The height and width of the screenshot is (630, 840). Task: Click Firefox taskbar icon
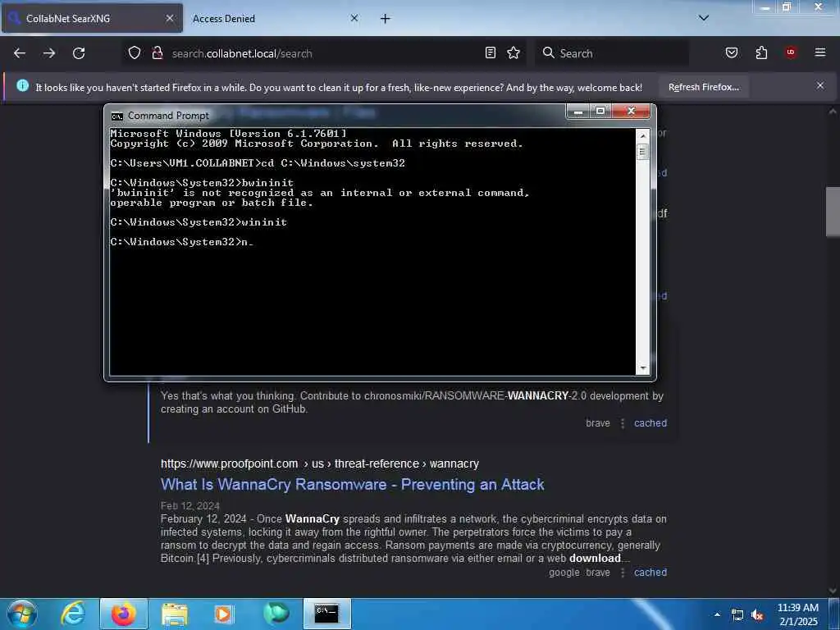[x=123, y=614]
